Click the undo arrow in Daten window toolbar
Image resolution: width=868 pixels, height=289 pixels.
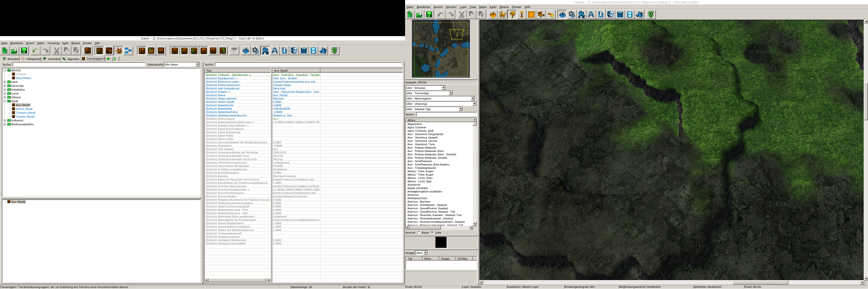pyautogui.click(x=35, y=51)
